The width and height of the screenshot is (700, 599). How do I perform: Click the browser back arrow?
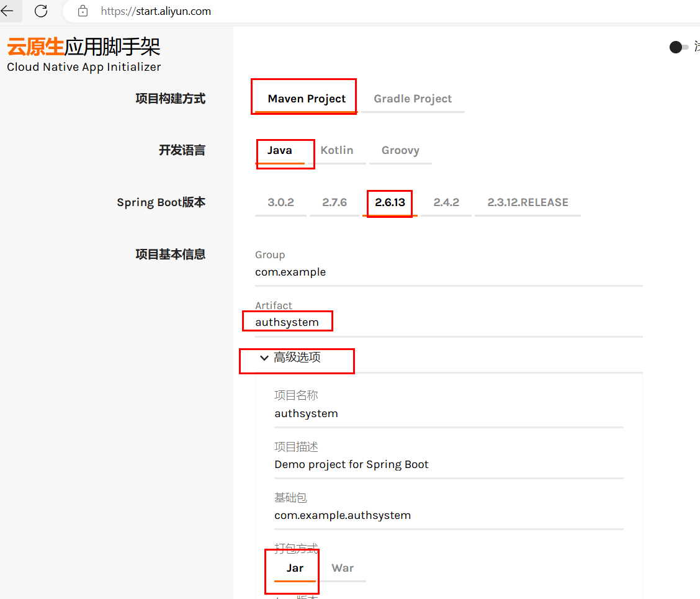7,11
